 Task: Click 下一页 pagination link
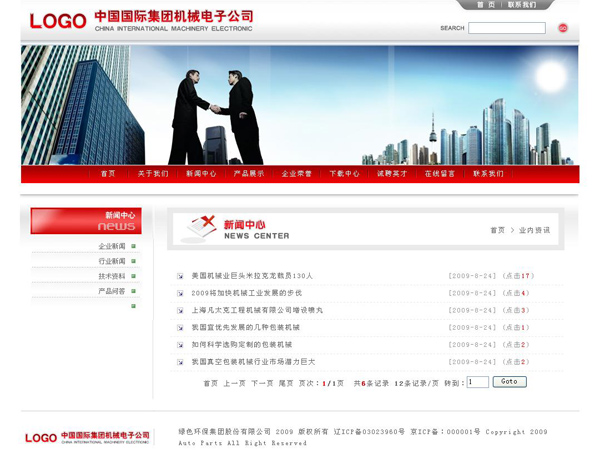coord(262,383)
